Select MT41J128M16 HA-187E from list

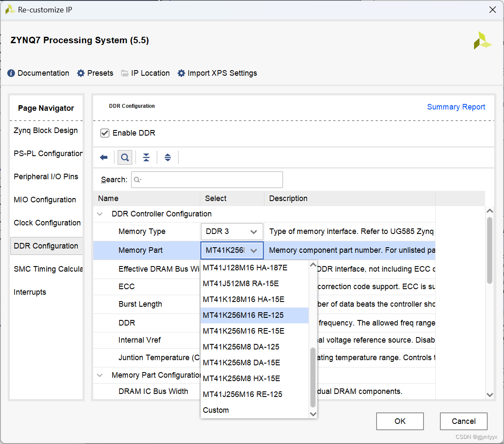(x=254, y=268)
